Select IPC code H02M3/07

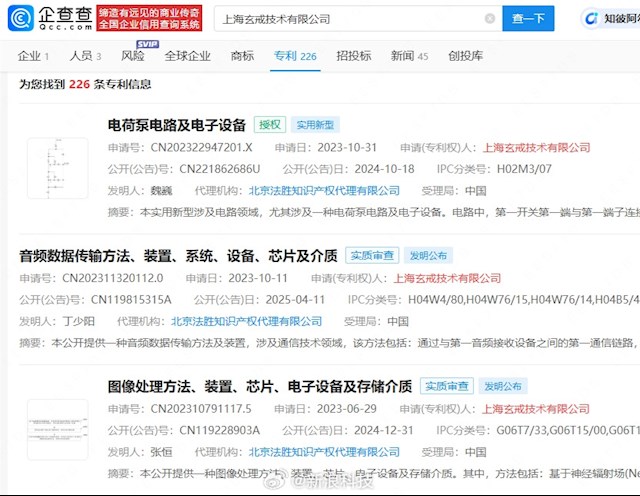click(x=524, y=169)
